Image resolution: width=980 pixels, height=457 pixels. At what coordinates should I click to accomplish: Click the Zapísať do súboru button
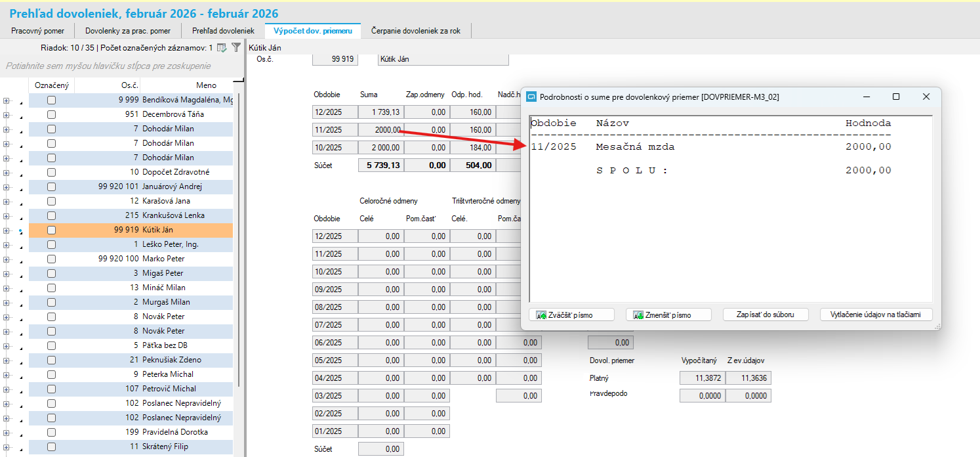[765, 315]
